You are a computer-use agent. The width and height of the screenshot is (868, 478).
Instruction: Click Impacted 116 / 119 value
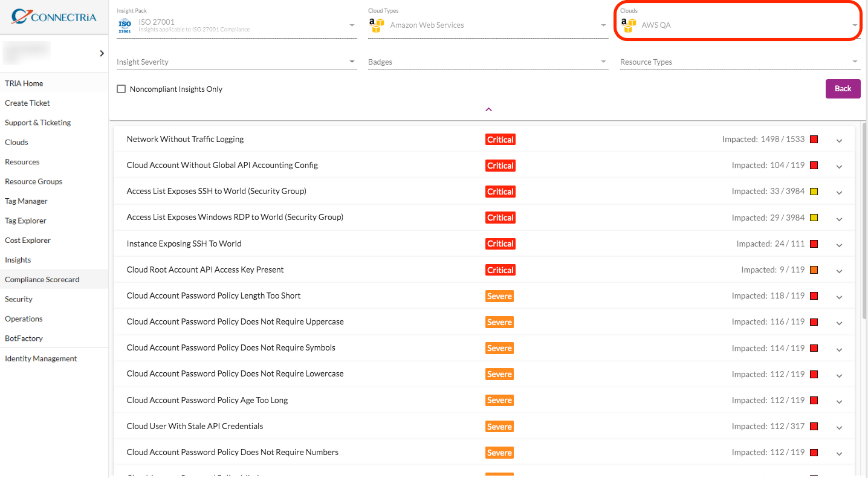tap(768, 322)
